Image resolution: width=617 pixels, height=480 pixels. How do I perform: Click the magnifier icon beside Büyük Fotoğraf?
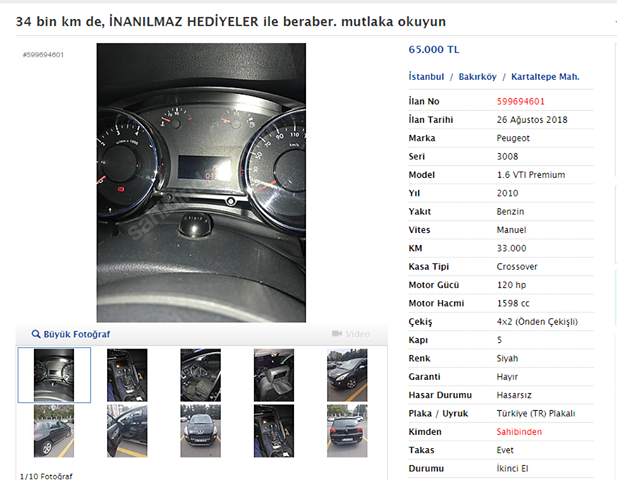pos(36,334)
